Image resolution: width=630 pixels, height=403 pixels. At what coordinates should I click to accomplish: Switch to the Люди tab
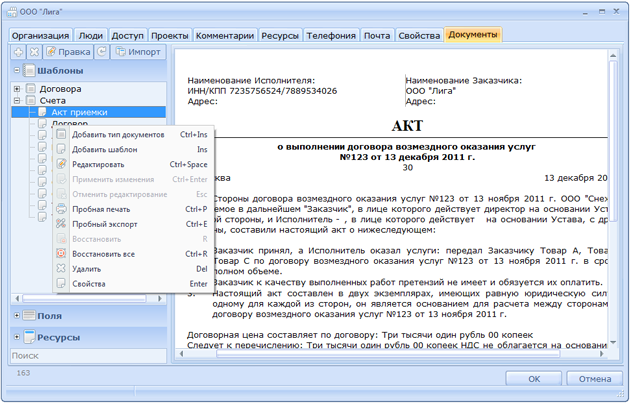tap(90, 35)
